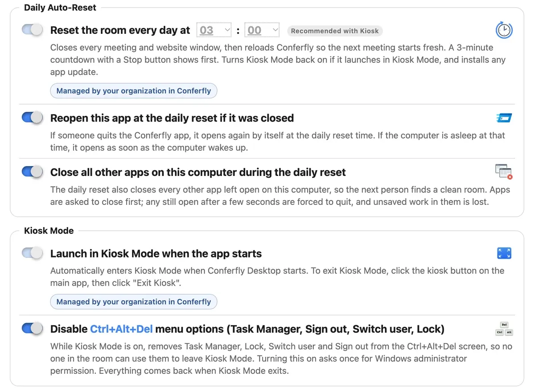
Task: Disable the Ctrl+Alt+Del menu options toggle
Action: click(32, 329)
